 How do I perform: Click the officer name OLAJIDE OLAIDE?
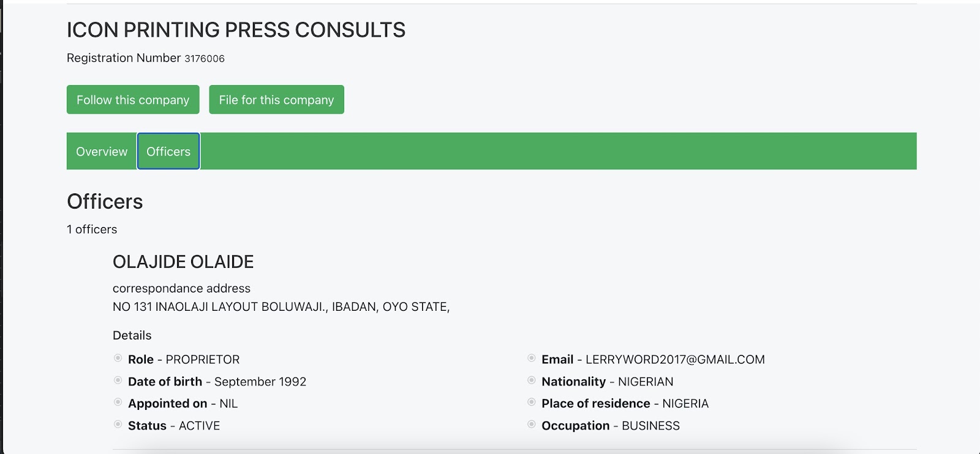click(x=183, y=262)
